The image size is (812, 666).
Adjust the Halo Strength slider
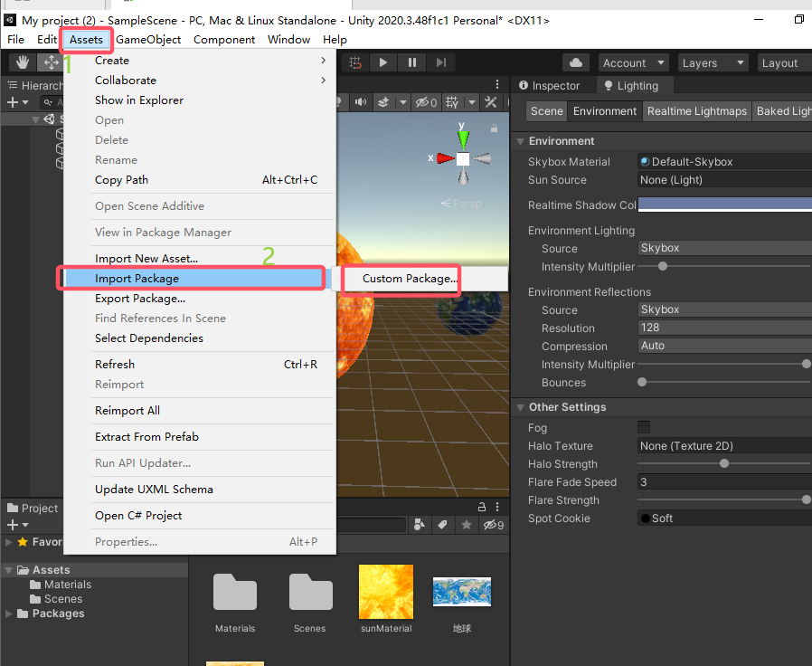[x=724, y=463]
